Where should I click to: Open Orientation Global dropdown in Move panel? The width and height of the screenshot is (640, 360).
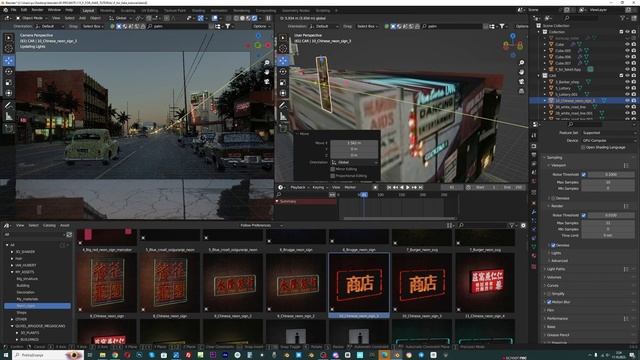(x=355, y=162)
